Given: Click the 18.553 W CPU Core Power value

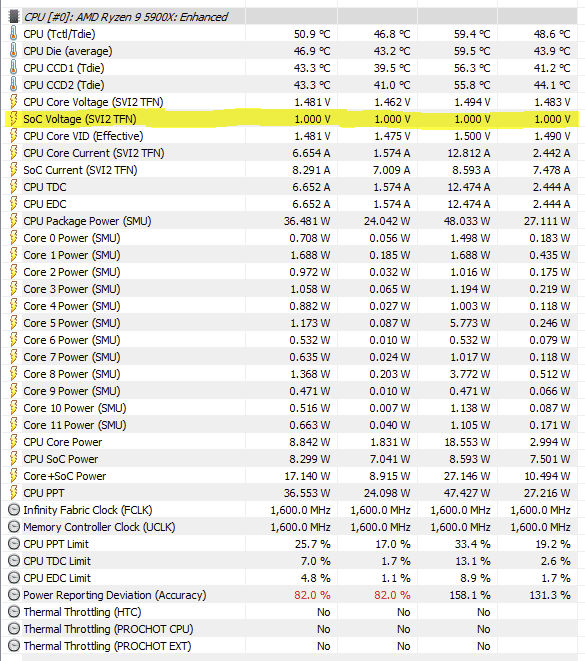Looking at the screenshot, I should click(467, 442).
